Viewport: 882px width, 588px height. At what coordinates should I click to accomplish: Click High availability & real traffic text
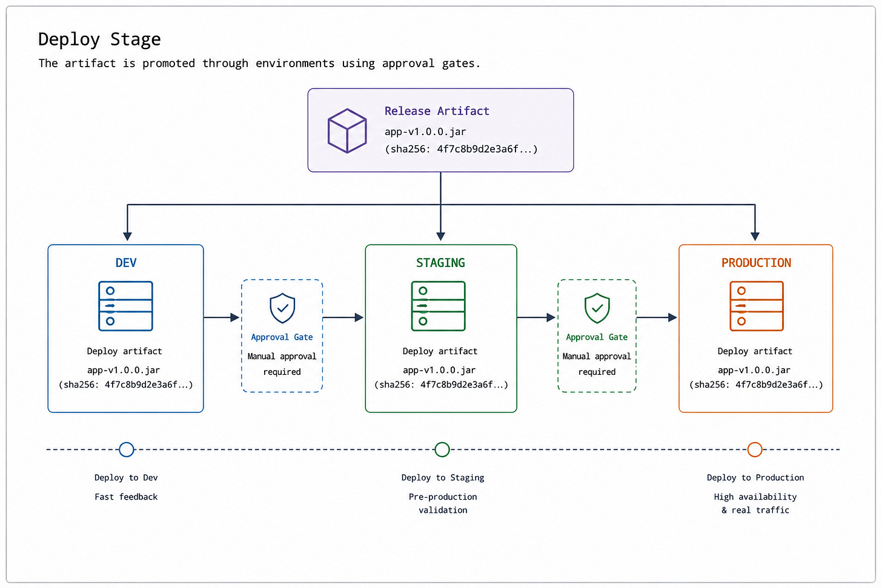[x=755, y=504]
